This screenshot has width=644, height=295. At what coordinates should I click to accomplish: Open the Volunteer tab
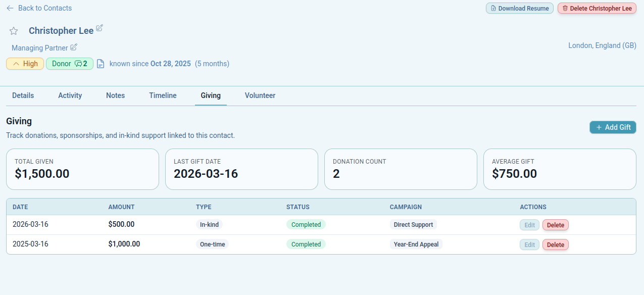tap(260, 95)
